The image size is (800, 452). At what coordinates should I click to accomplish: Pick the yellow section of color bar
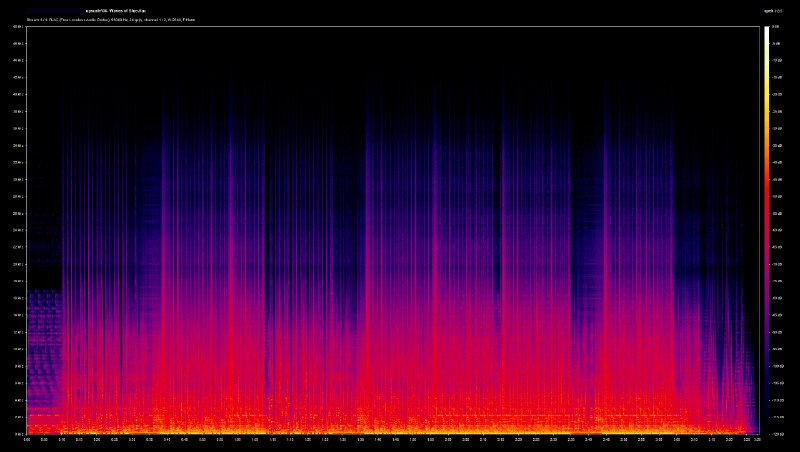[767, 110]
